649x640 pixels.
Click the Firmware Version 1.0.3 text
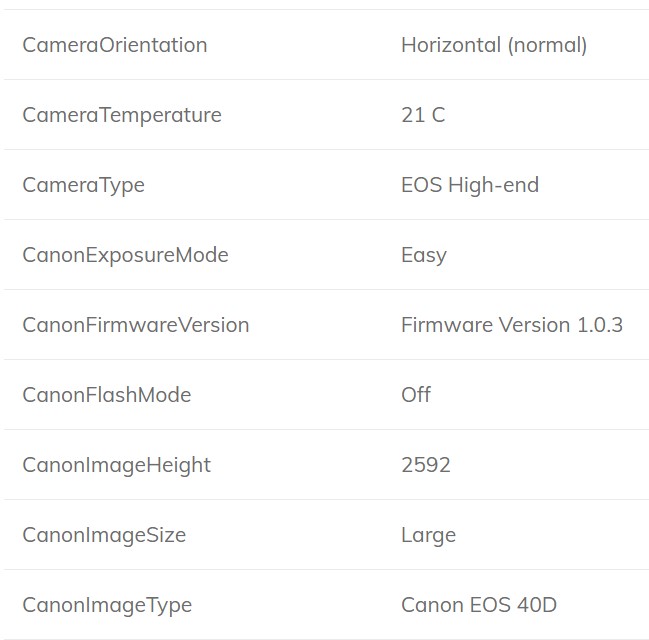512,325
